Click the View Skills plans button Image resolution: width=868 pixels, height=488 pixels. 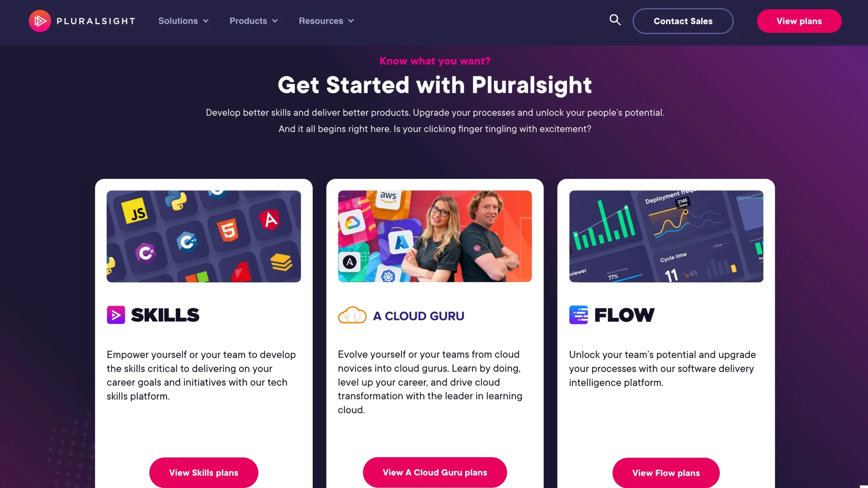203,472
